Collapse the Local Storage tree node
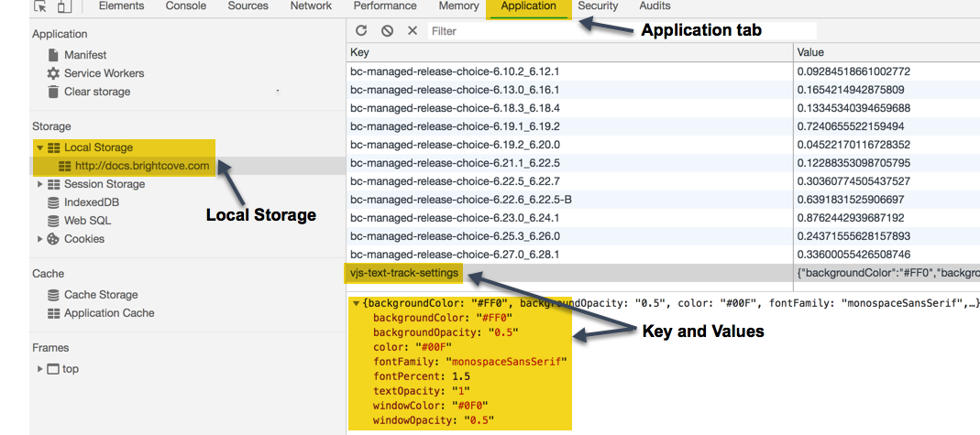This screenshot has height=435, width=980. coord(39,147)
